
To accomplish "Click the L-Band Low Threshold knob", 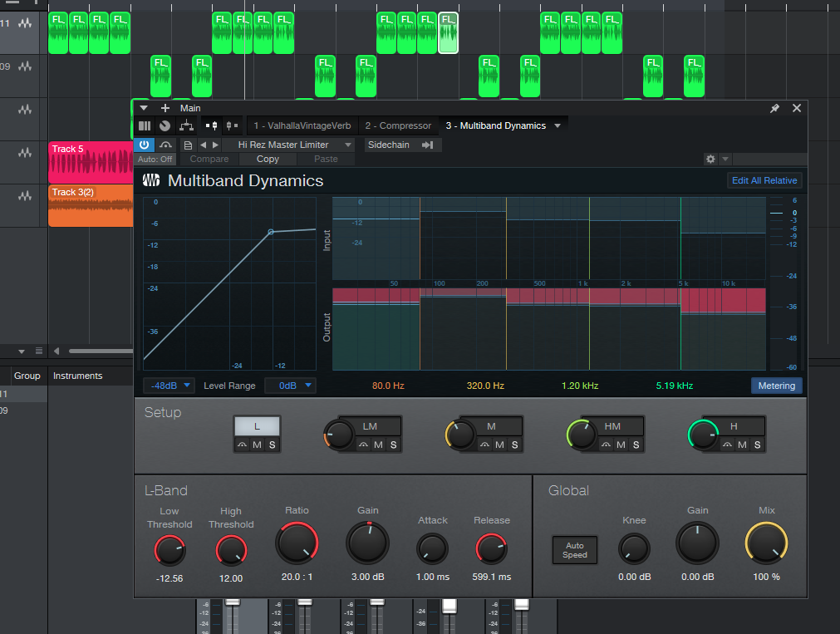I will click(169, 550).
